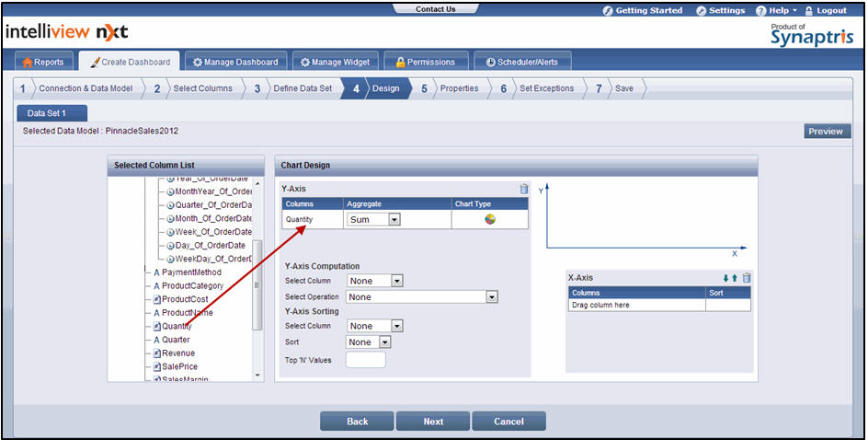Open the Manage Widget tab
The width and height of the screenshot is (868, 440).
pos(335,62)
